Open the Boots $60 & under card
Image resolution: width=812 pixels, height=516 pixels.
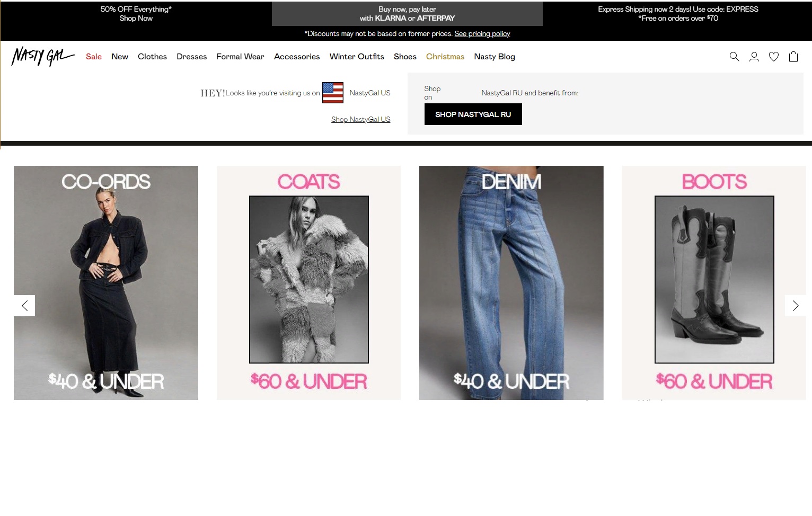[714, 283]
